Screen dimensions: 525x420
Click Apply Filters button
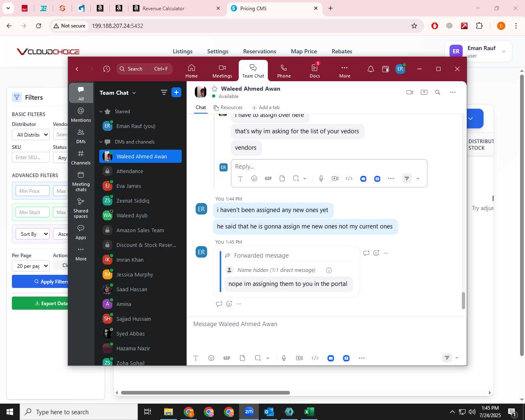pyautogui.click(x=40, y=281)
